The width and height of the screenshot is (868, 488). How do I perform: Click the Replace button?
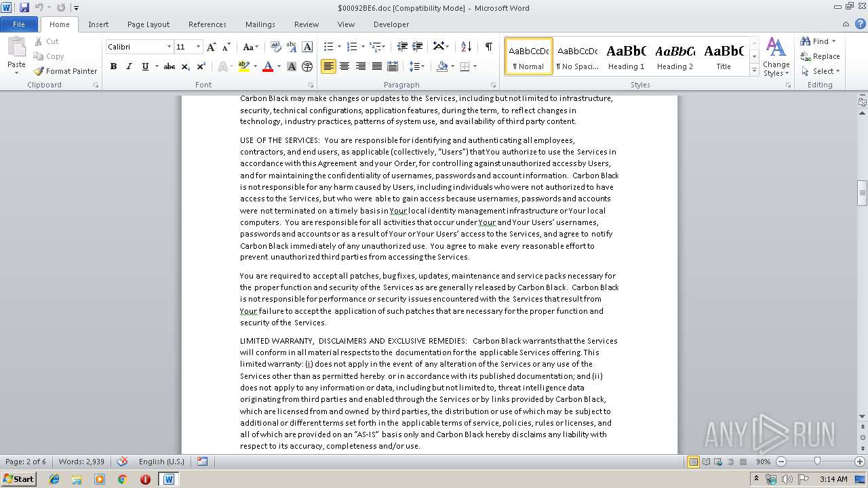[821, 56]
